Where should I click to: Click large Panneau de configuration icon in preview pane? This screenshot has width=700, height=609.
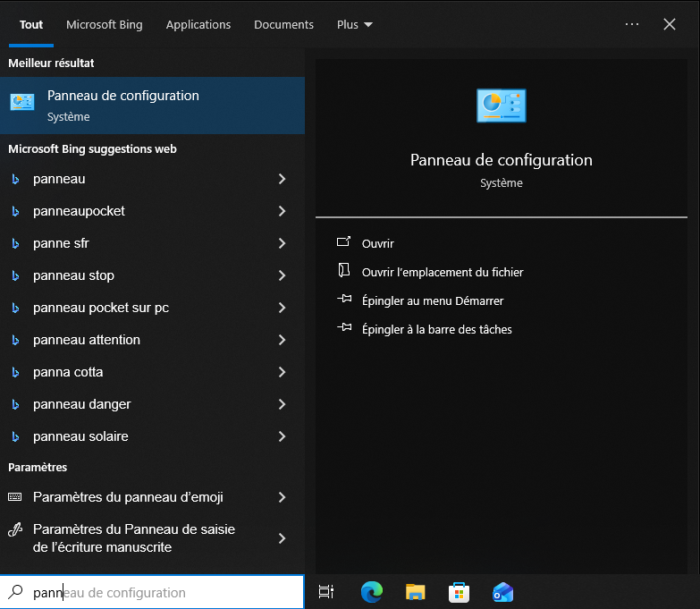502,106
